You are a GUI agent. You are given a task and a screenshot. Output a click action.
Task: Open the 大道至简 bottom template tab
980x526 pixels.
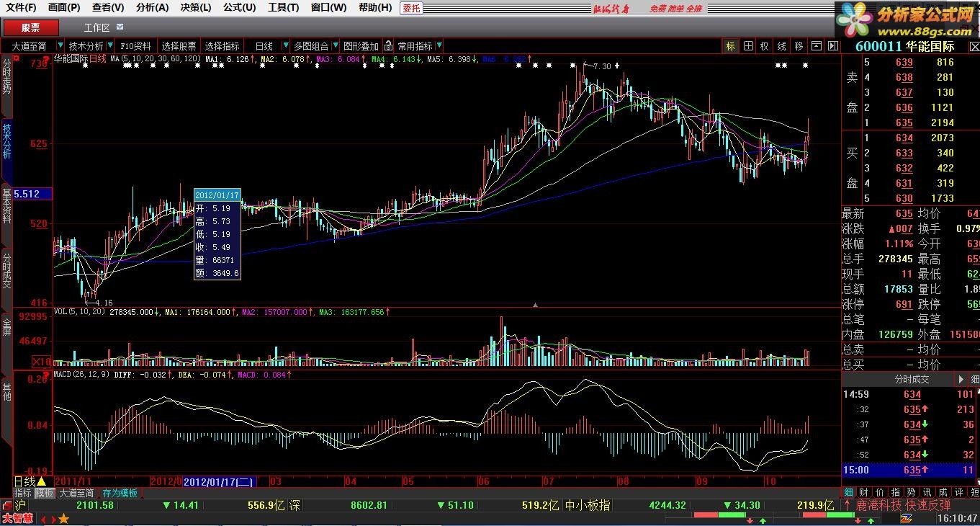tap(76, 494)
